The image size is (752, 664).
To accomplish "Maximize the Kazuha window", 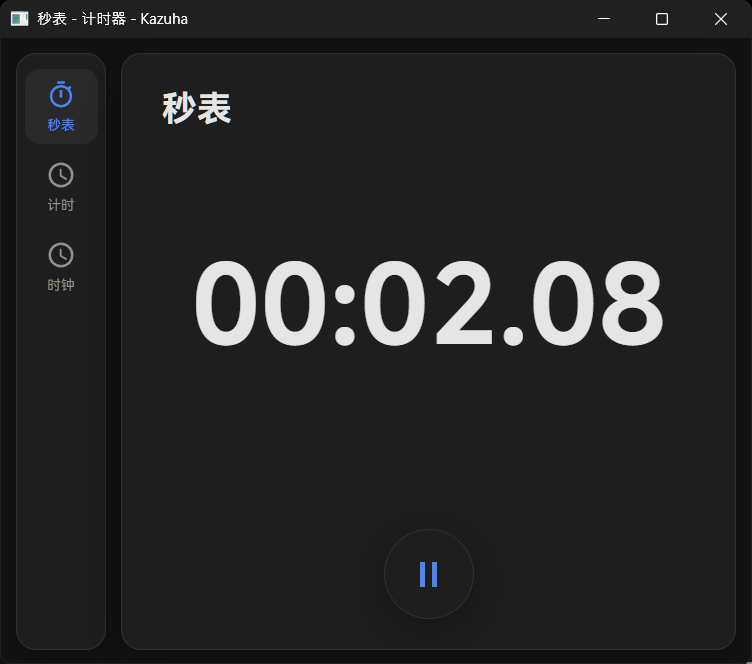I will pyautogui.click(x=662, y=19).
